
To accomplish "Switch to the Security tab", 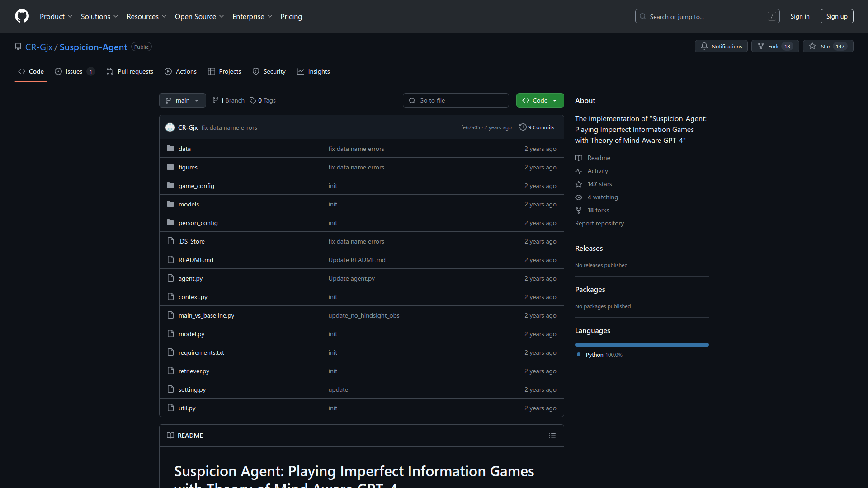I will 269,71.
